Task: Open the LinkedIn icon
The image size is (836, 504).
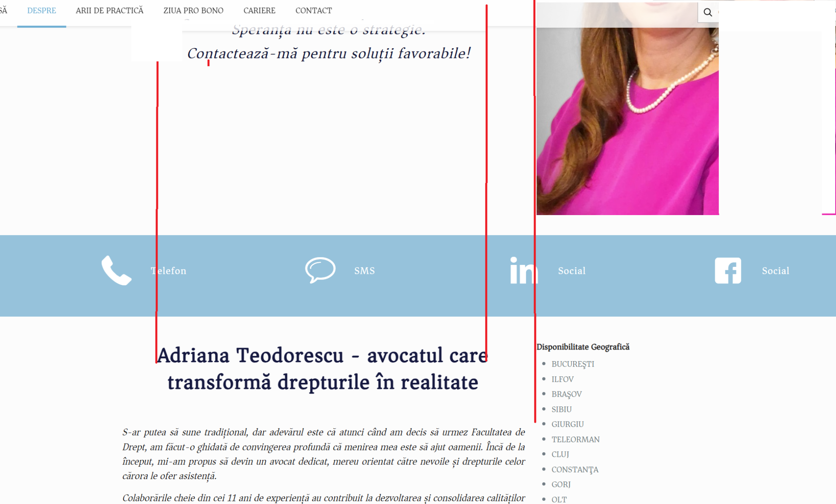Action: pyautogui.click(x=523, y=271)
